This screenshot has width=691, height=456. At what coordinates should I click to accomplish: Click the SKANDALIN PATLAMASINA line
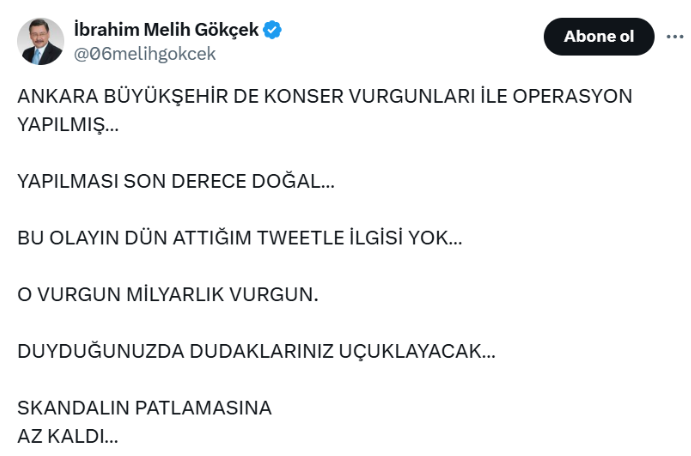click(145, 408)
